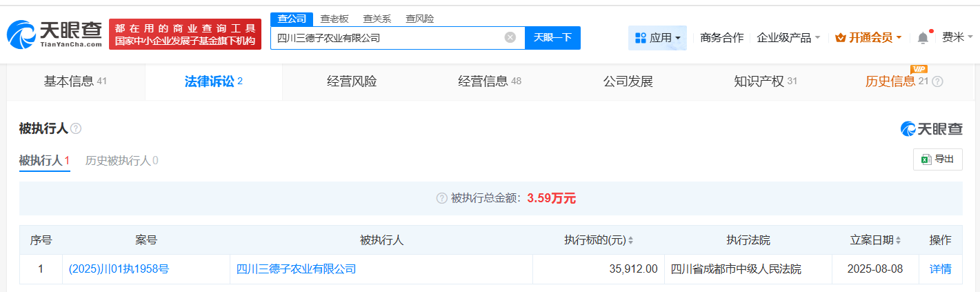
Task: Click the Tianyancha logo in header
Action: pos(55,35)
